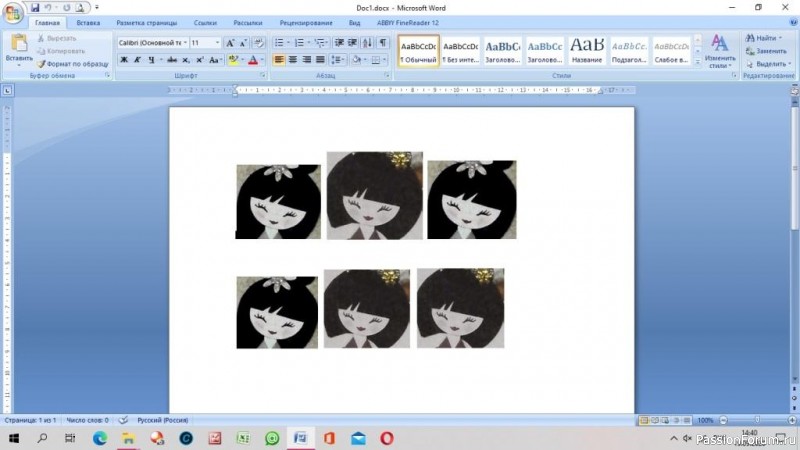Start a bulleted list

(x=279, y=43)
